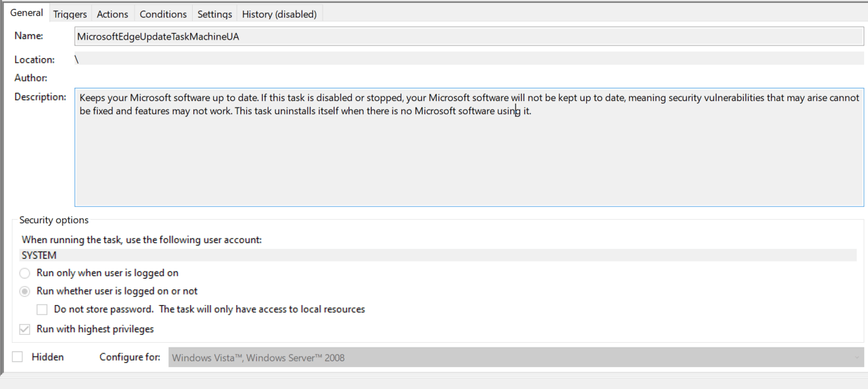Open the Settings tab
The width and height of the screenshot is (868, 389).
pos(215,14)
